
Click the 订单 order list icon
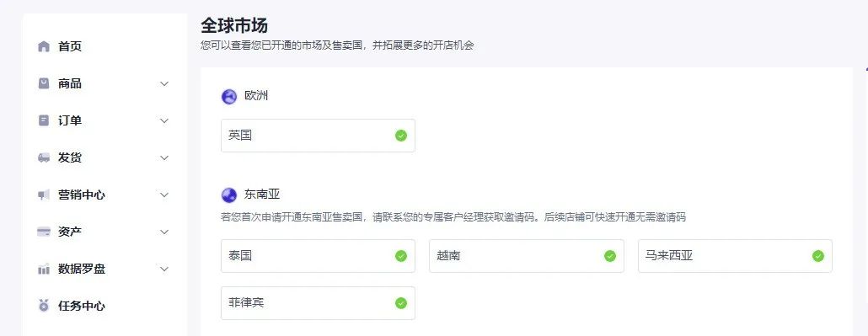point(44,120)
